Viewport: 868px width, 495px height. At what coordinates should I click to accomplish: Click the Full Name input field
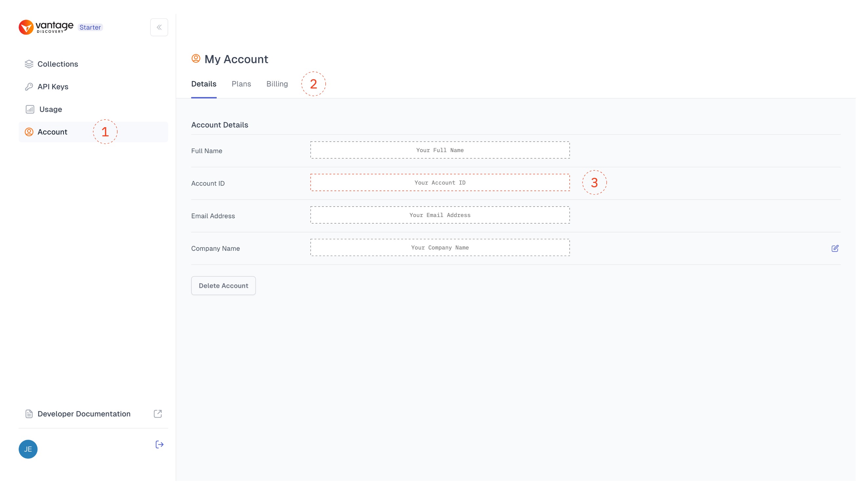440,150
